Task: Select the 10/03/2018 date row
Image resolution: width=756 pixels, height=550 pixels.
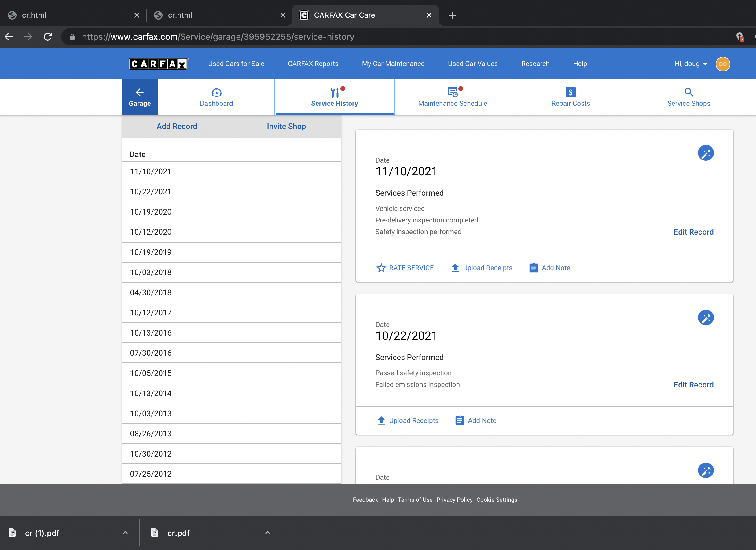Action: 232,273
